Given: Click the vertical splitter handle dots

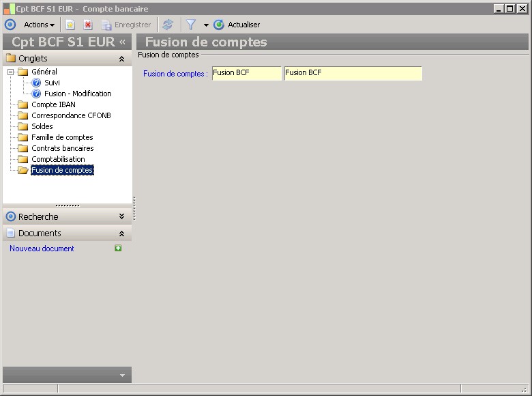Looking at the screenshot, I should 134,208.
